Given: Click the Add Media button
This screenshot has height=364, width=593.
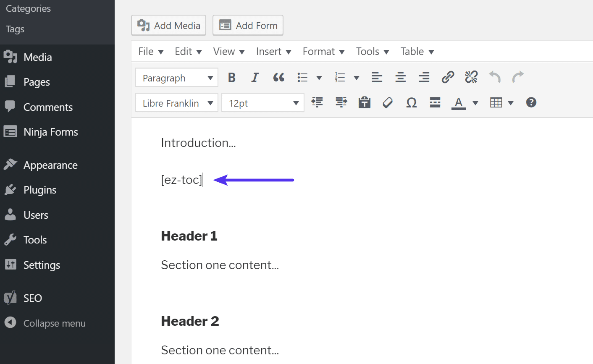Looking at the screenshot, I should tap(168, 25).
